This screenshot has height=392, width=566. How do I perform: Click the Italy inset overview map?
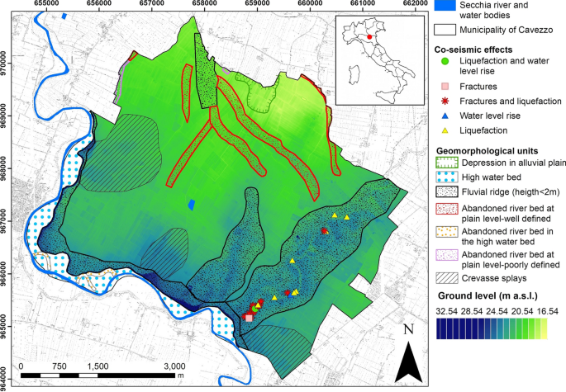pyautogui.click(x=380, y=60)
